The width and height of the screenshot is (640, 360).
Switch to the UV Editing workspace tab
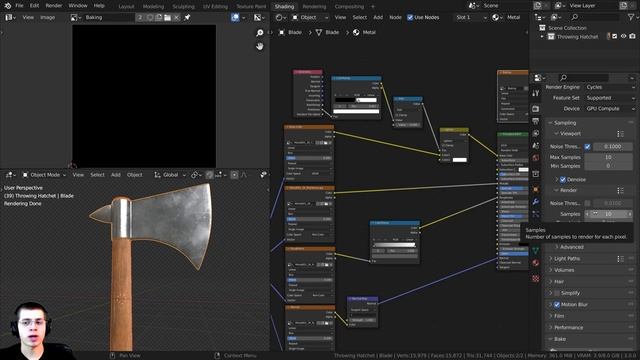215,7
